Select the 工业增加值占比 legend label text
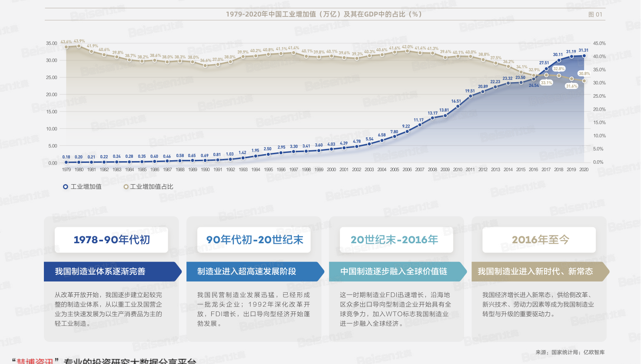The height and width of the screenshot is (364, 641). [x=152, y=187]
